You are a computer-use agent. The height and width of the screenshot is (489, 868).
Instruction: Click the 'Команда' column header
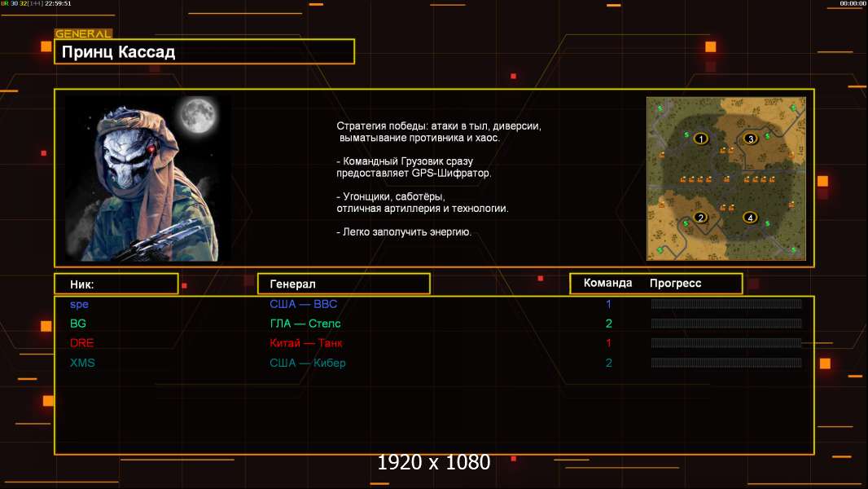pos(607,283)
